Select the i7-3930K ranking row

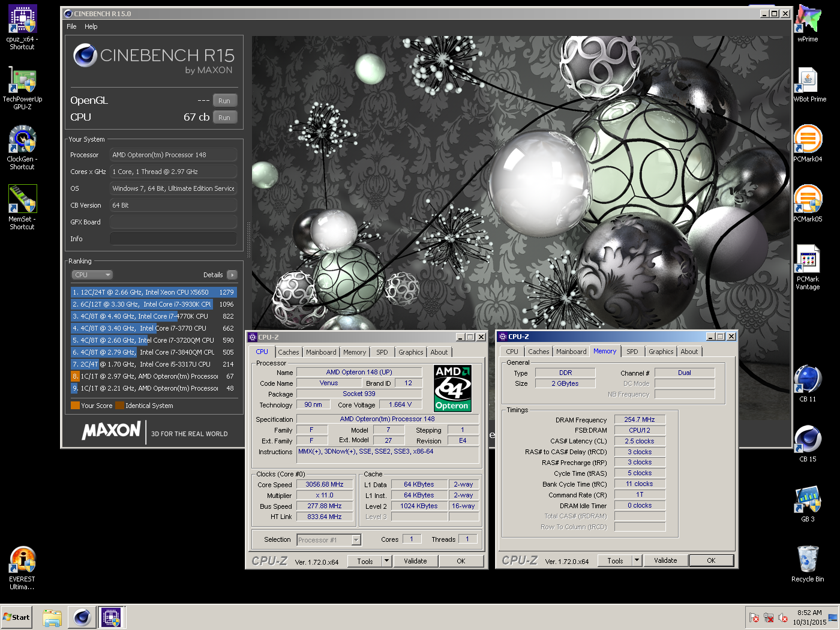[154, 304]
